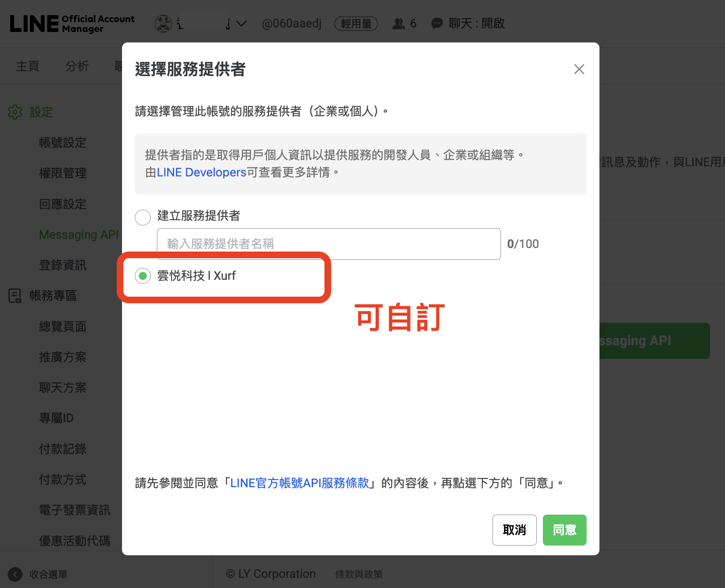Image resolution: width=725 pixels, height=588 pixels.
Task: Open 優惠活動代碼 in the sidebar
Action: [75, 540]
